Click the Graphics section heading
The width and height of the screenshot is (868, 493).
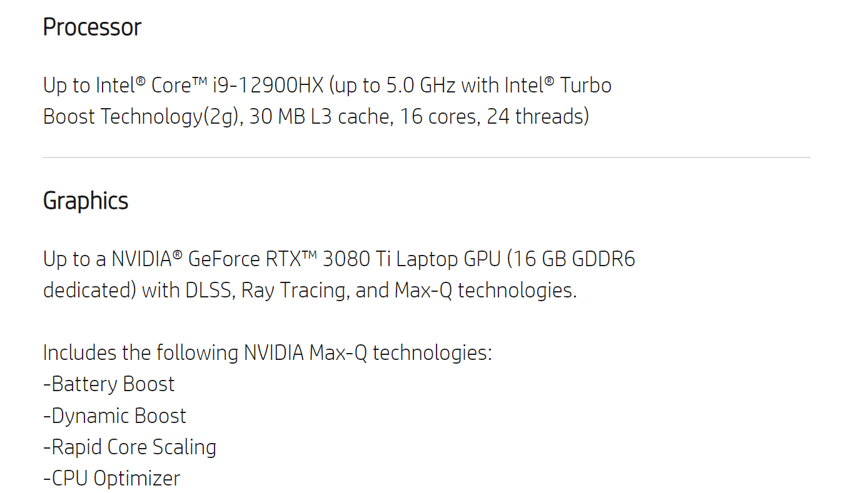pyautogui.click(x=86, y=201)
